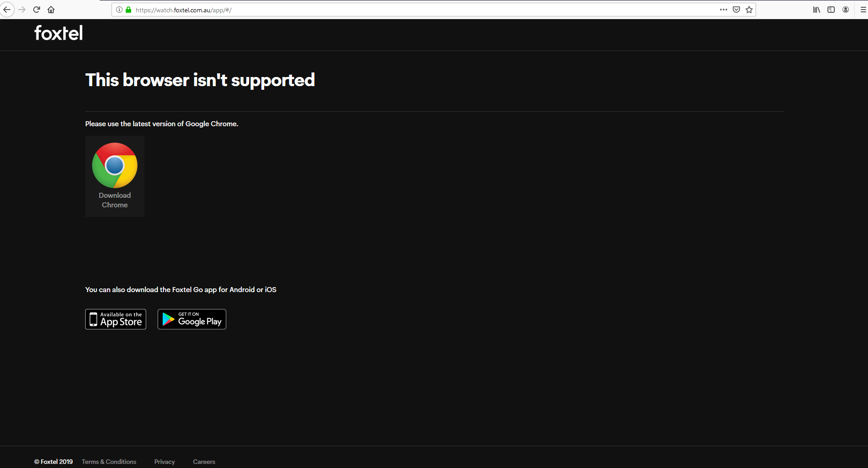This screenshot has width=868, height=468.
Task: Click the Firefox back navigation arrow
Action: point(7,10)
